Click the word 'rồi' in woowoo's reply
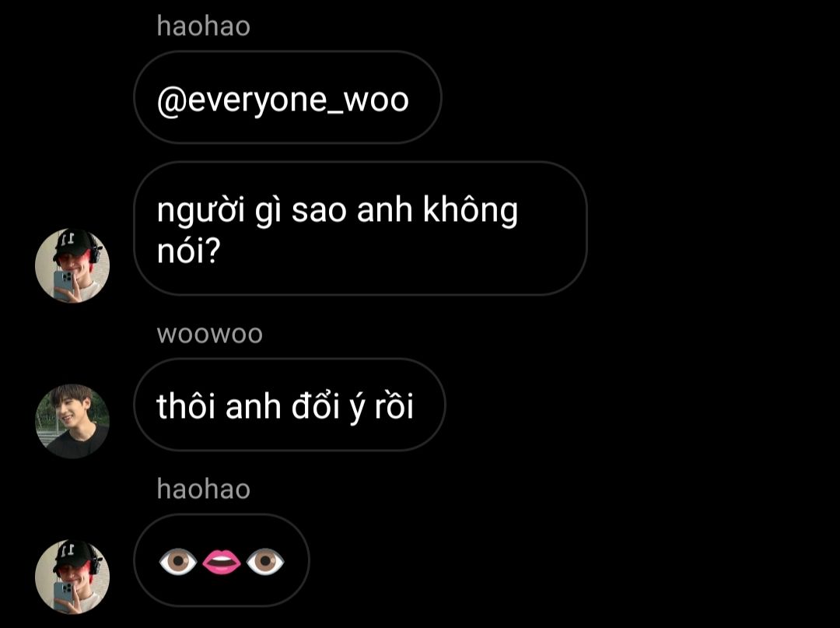840x628 pixels. (x=394, y=405)
